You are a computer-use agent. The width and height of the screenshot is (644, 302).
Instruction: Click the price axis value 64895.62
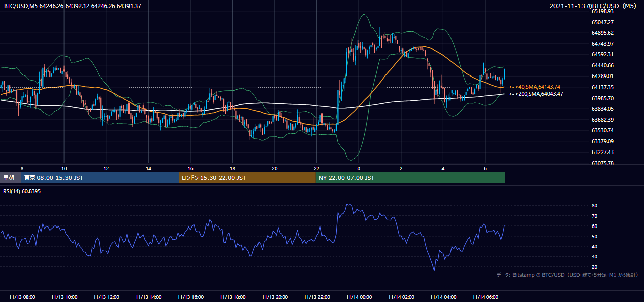pyautogui.click(x=602, y=33)
